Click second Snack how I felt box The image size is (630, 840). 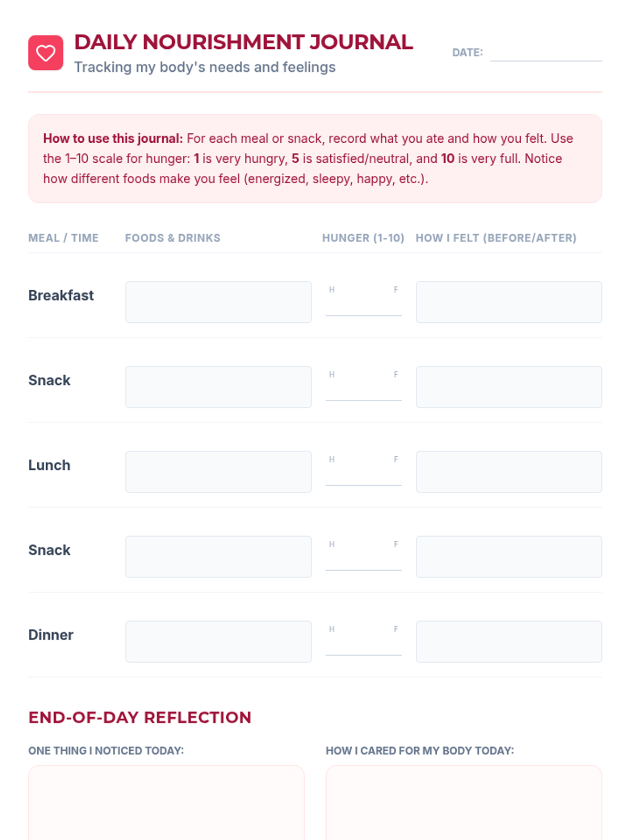click(x=508, y=556)
